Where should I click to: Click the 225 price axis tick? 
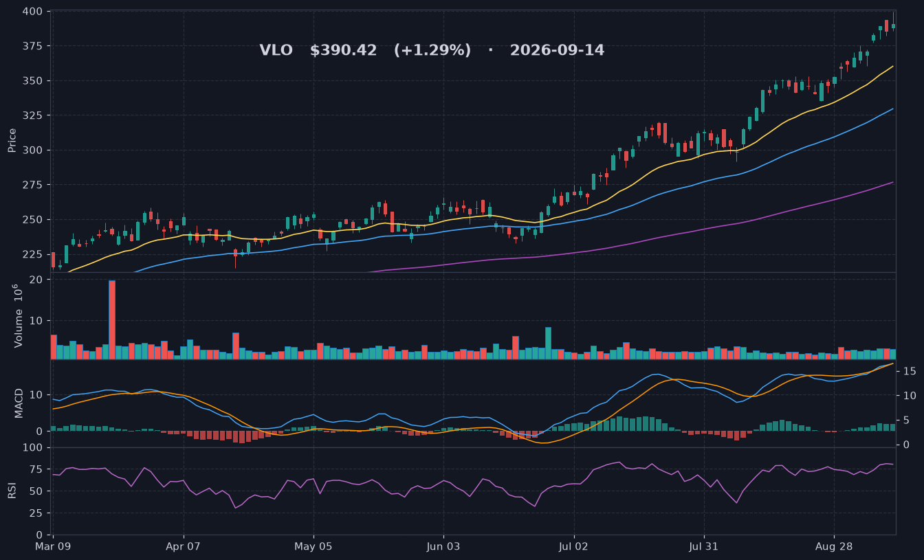[32, 254]
